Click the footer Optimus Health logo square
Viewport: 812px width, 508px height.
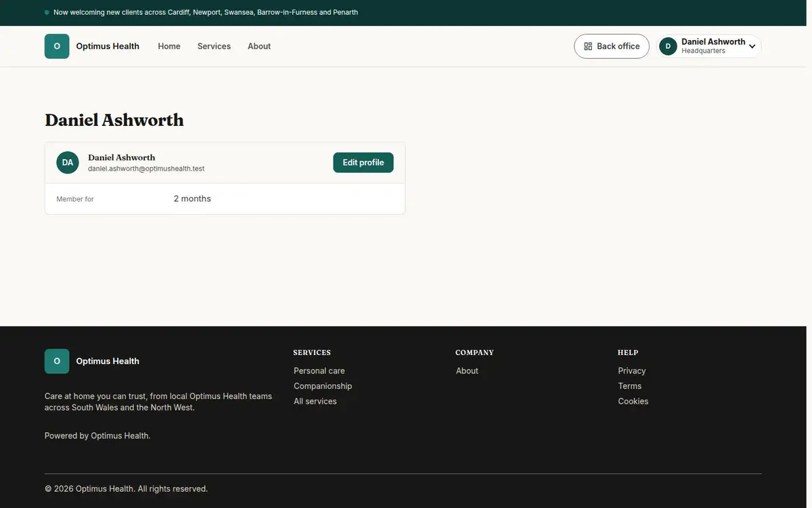(57, 361)
